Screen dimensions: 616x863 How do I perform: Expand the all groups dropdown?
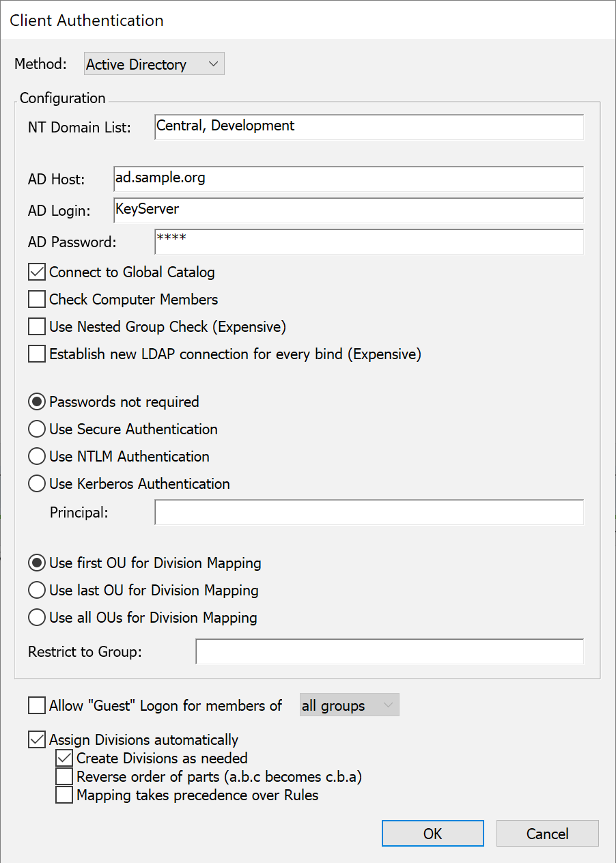pos(349,705)
